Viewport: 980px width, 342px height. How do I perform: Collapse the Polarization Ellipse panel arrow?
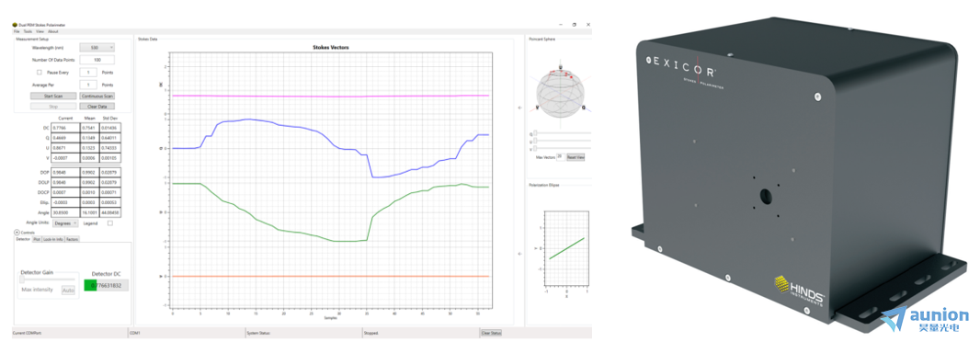pos(520,254)
